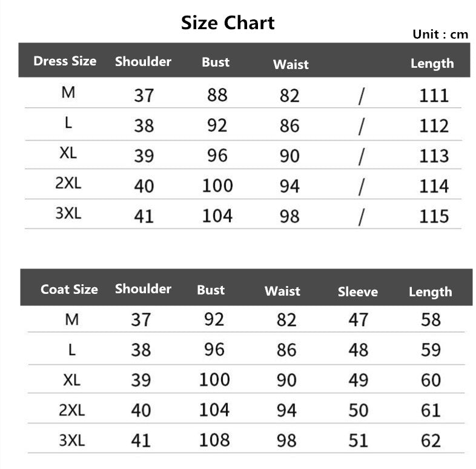Click the Sleeve column header
Image resolution: width=476 pixels, height=469 pixels.
click(357, 292)
